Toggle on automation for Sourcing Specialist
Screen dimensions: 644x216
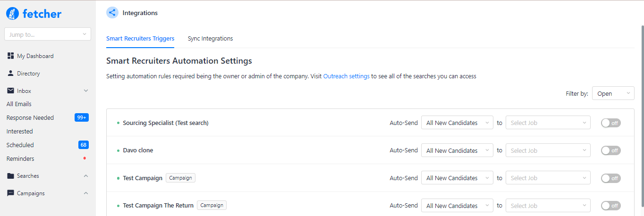tap(611, 123)
